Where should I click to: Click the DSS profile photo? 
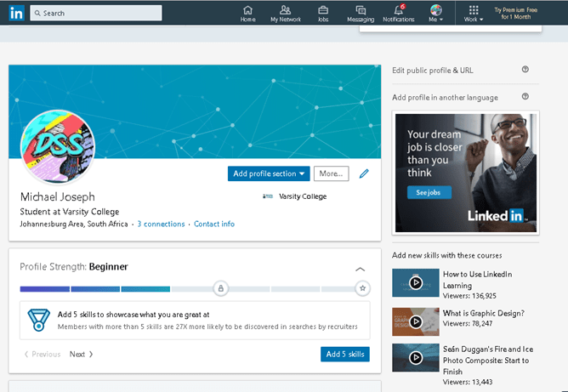[x=58, y=147]
